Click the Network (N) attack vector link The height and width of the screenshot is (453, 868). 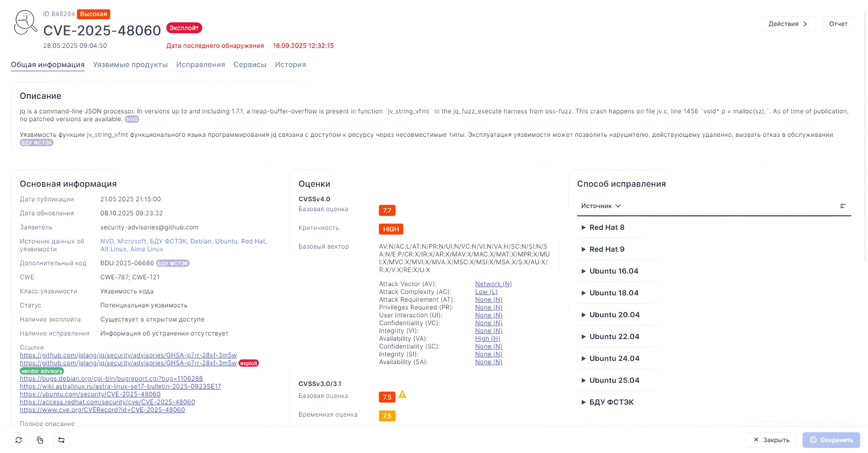[493, 284]
